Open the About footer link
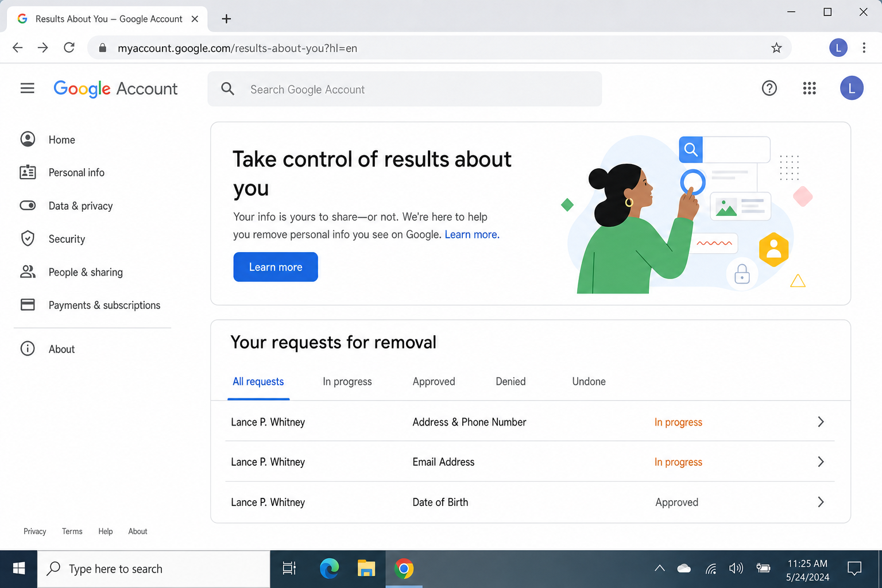882x588 pixels. 138,531
